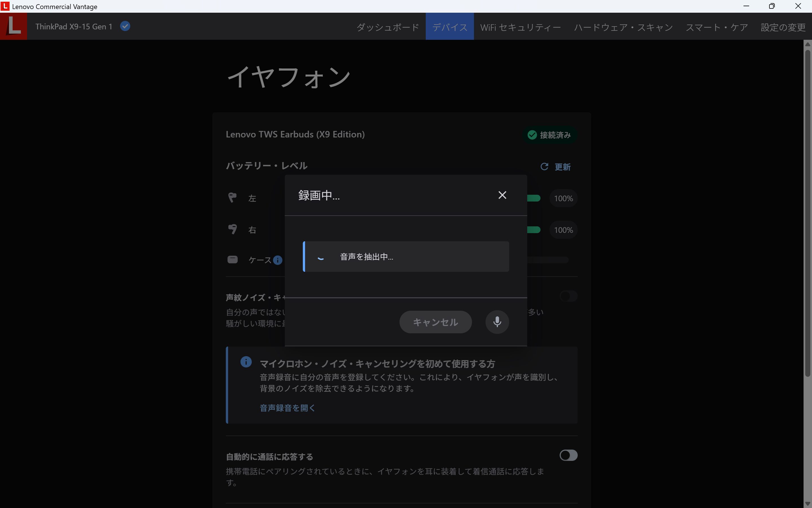812x508 pixels.
Task: Click the right earbud 100% battery bar
Action: tap(533, 230)
